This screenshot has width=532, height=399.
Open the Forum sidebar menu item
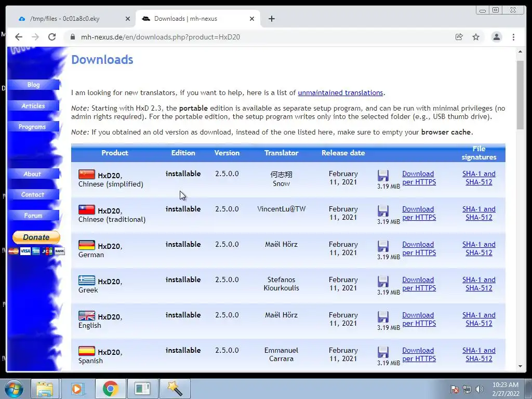pos(33,216)
